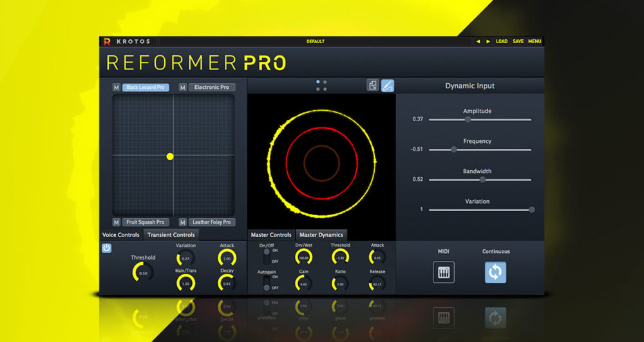Click the Frequency value -0.51
The width and height of the screenshot is (644, 342).
(417, 149)
